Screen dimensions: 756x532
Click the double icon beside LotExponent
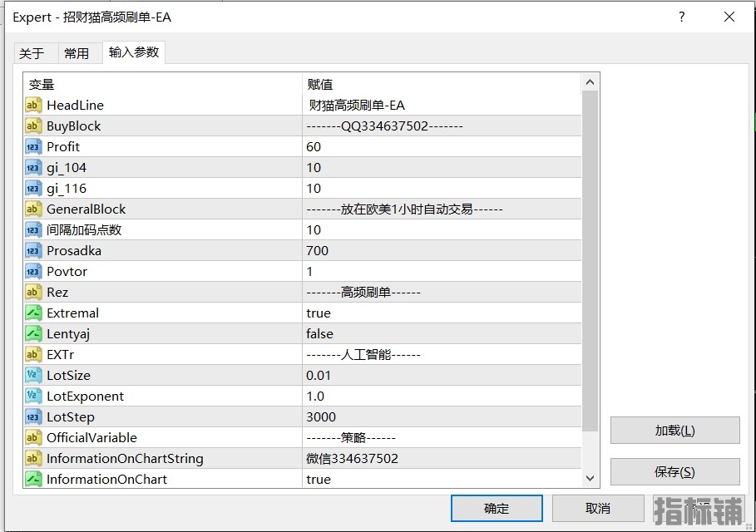click(x=33, y=396)
